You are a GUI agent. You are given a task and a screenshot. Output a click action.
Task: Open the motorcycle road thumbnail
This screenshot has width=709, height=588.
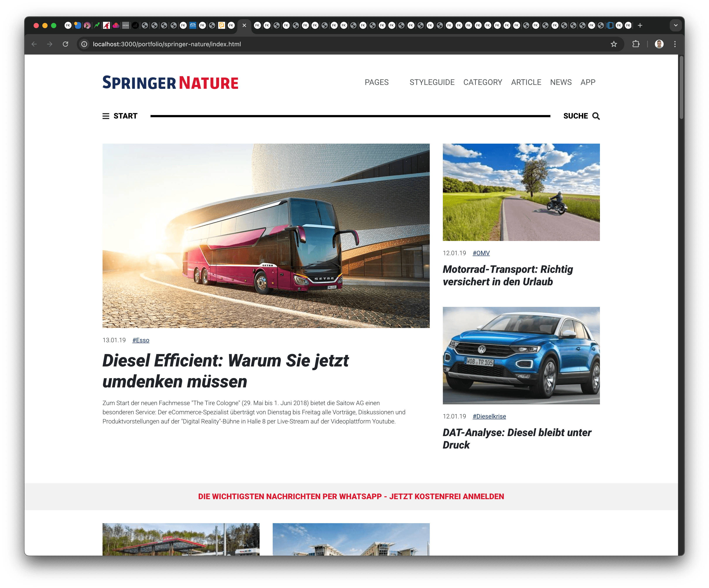pyautogui.click(x=521, y=192)
